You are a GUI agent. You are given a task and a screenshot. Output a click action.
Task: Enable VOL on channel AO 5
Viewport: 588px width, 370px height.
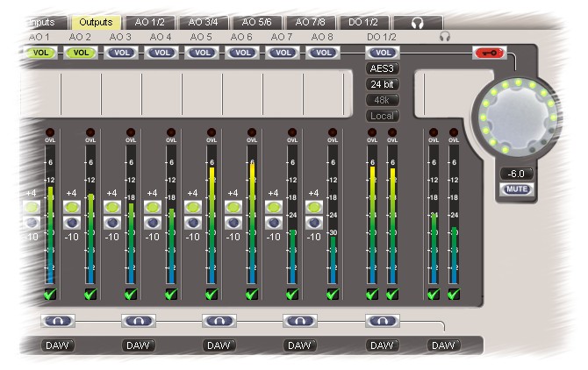[203, 53]
